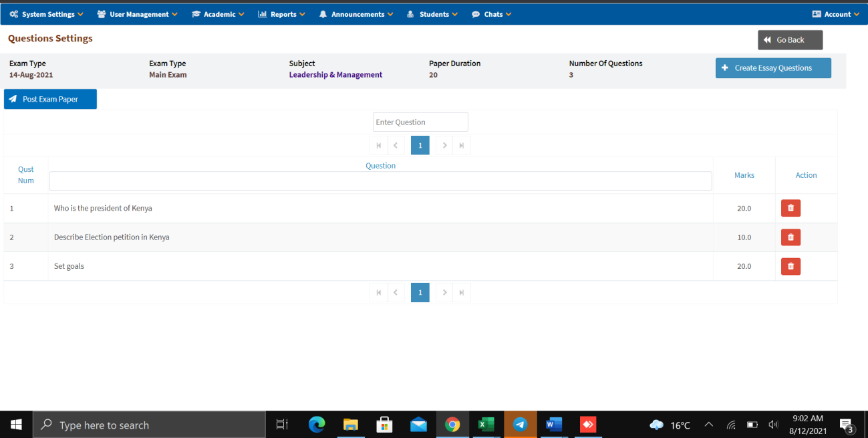Click Create Essay Questions button

773,68
